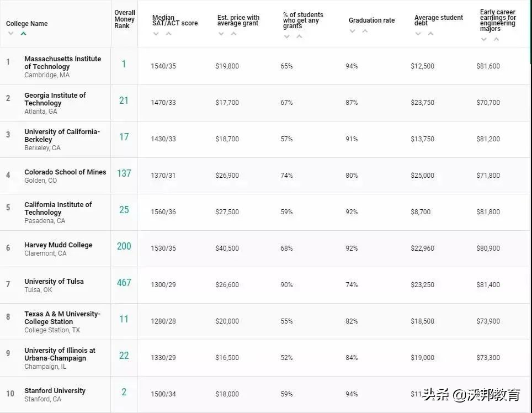Sort descending on Average student debt column
Viewport: 532px width, 413px height.
coord(418,34)
